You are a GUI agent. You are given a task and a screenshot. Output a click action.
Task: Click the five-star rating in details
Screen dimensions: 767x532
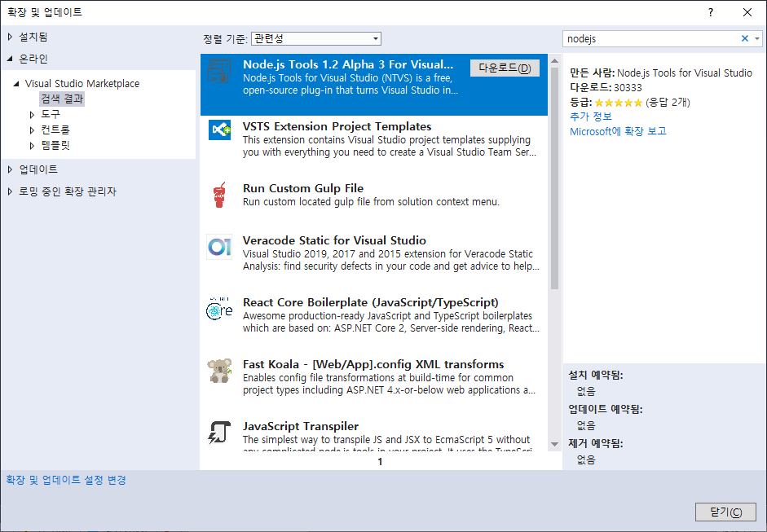pyautogui.click(x=619, y=102)
